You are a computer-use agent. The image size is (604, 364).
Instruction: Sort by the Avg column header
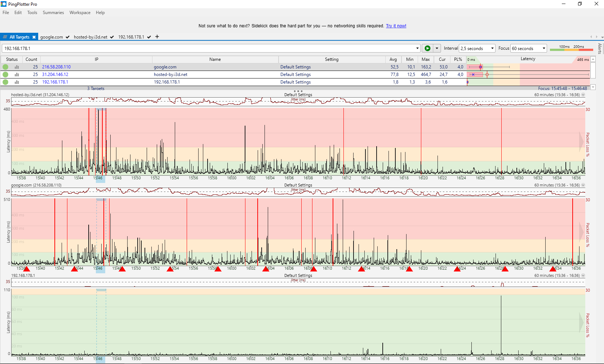[x=393, y=59]
